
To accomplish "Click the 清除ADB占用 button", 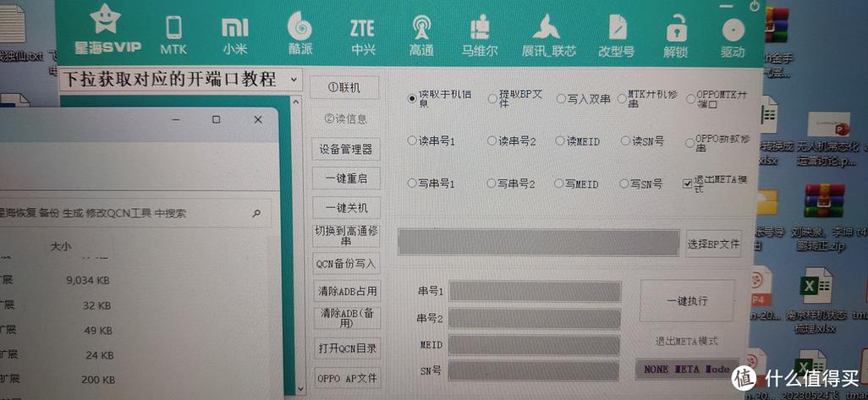I will point(347,290).
